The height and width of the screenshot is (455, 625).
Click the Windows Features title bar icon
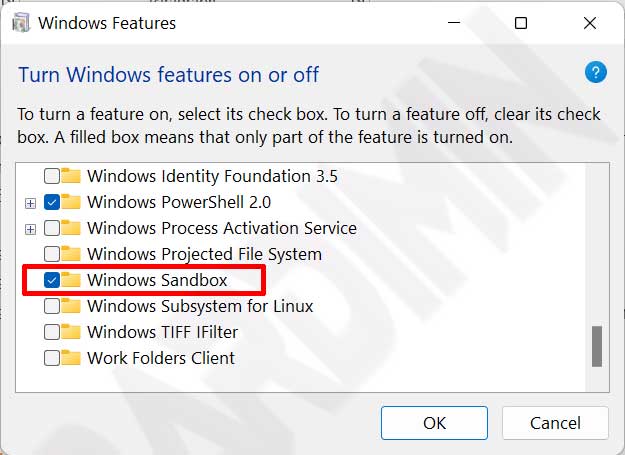[21, 23]
